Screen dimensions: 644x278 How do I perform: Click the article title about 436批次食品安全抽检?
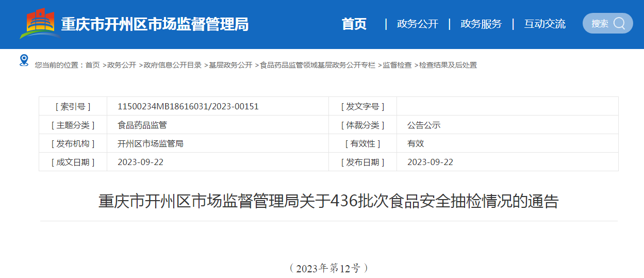pos(328,201)
